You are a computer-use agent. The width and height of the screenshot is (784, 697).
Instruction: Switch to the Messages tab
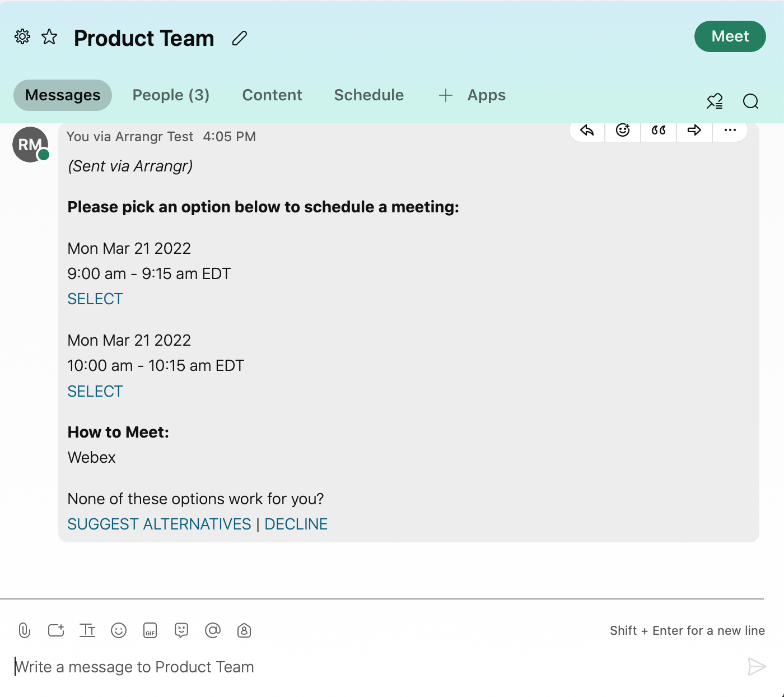click(x=63, y=95)
